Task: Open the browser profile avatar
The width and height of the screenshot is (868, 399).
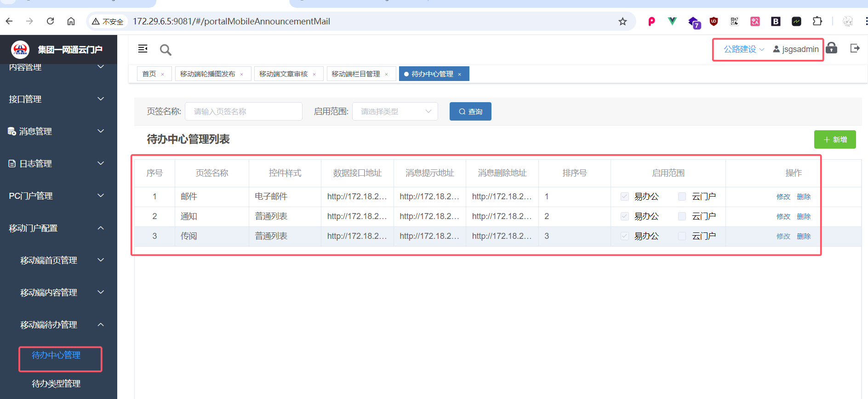Action: pyautogui.click(x=848, y=21)
